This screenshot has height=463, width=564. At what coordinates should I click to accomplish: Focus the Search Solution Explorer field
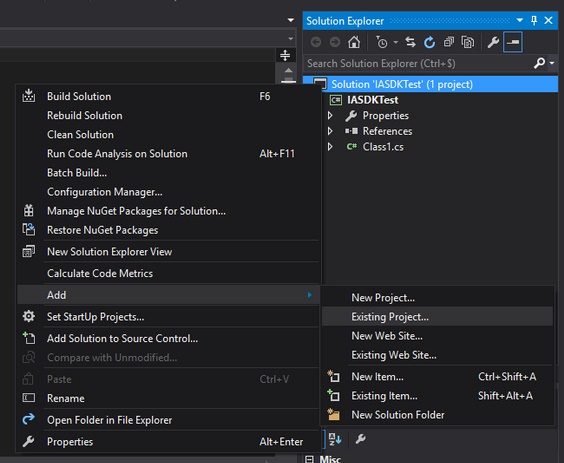point(417,63)
